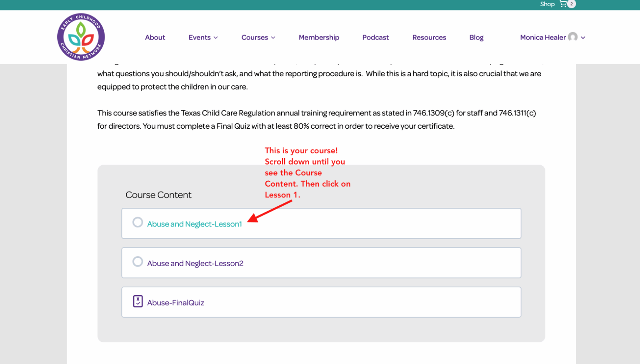Click the cart item count badge
The width and height of the screenshot is (640, 364).
click(x=572, y=4)
